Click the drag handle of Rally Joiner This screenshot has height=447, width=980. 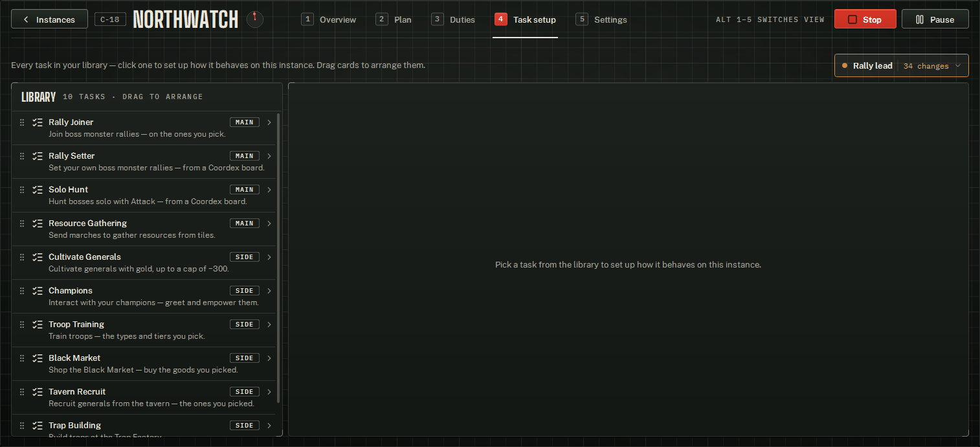click(22, 122)
